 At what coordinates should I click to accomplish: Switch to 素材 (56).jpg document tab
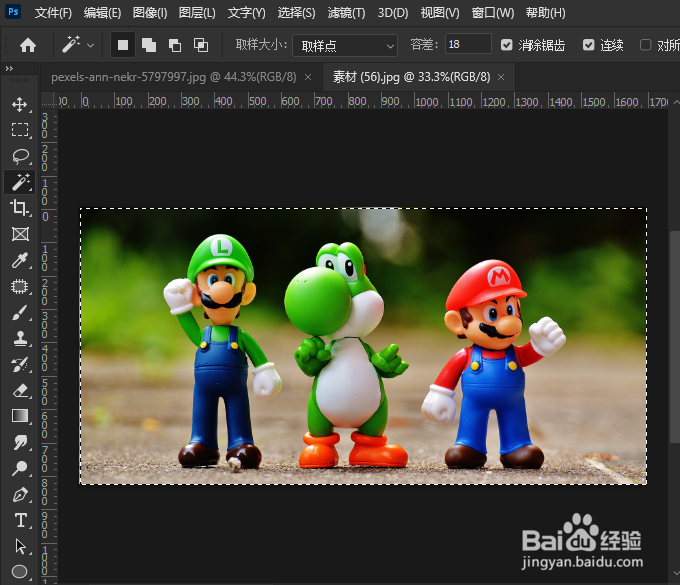point(411,77)
